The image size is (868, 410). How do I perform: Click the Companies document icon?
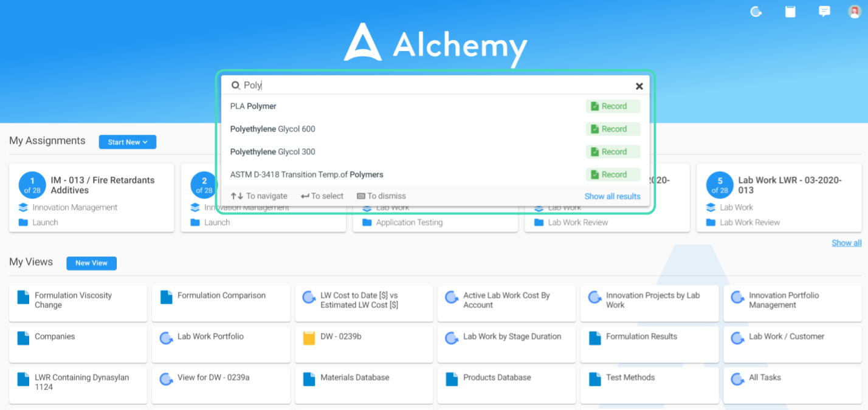[x=23, y=338]
